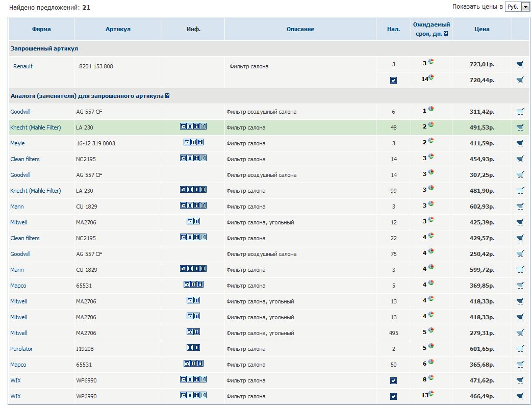Open 'i' info icon for Purolator I19208
The width and height of the screenshot is (532, 411).
tap(197, 348)
